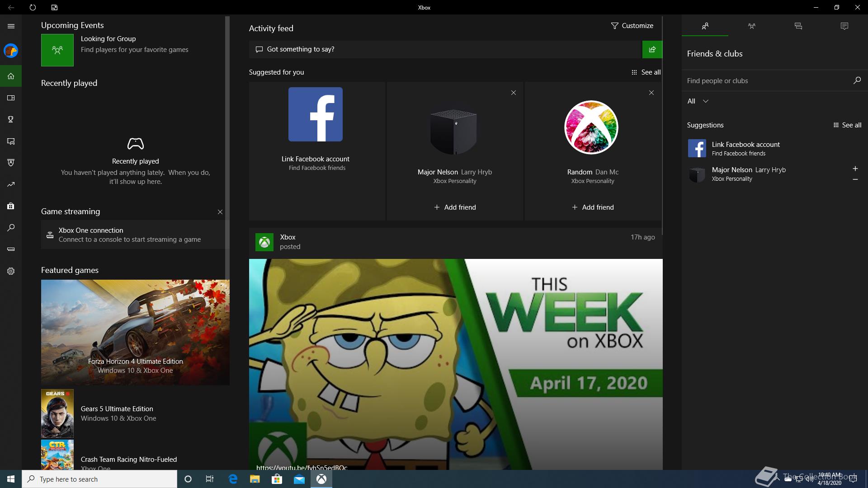Open Customize activity feed filter
Screen dimensions: 868x488
coord(632,26)
